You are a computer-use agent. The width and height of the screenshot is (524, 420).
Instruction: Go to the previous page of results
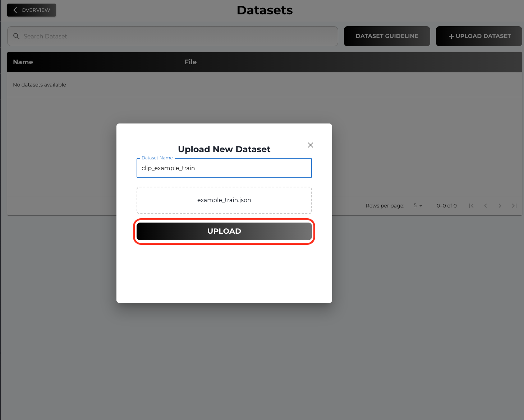486,206
